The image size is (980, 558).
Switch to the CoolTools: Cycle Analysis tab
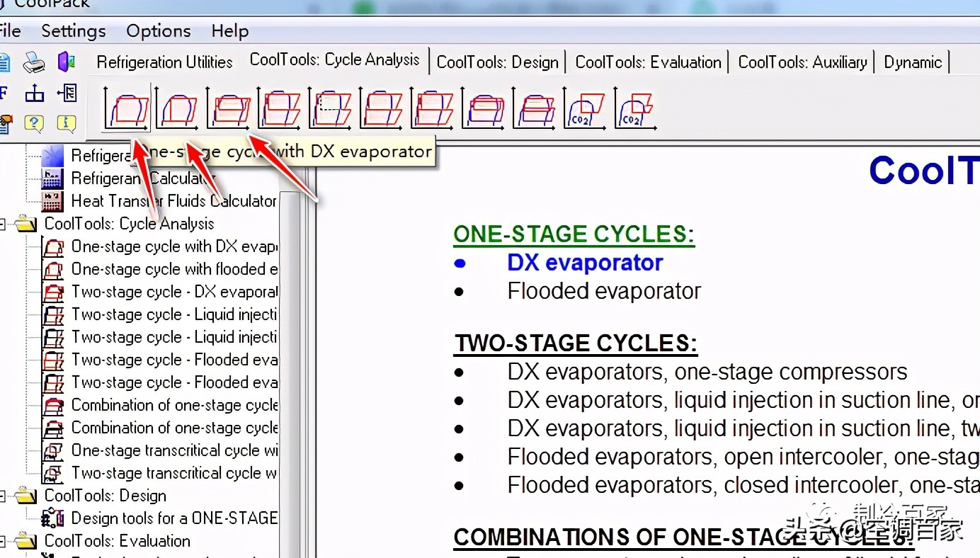pos(335,60)
